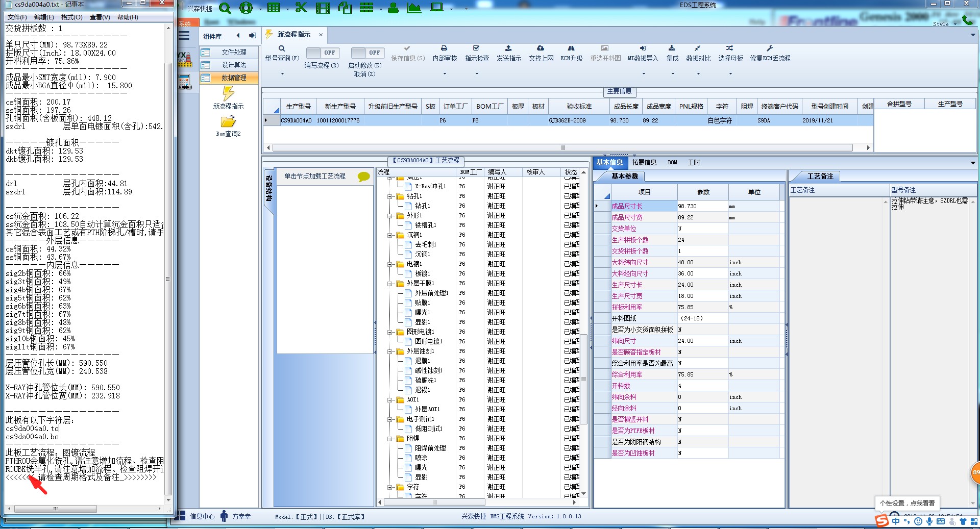Screen dimensions: 980x529
Task: Switch to the BOM tab
Action: click(x=672, y=163)
